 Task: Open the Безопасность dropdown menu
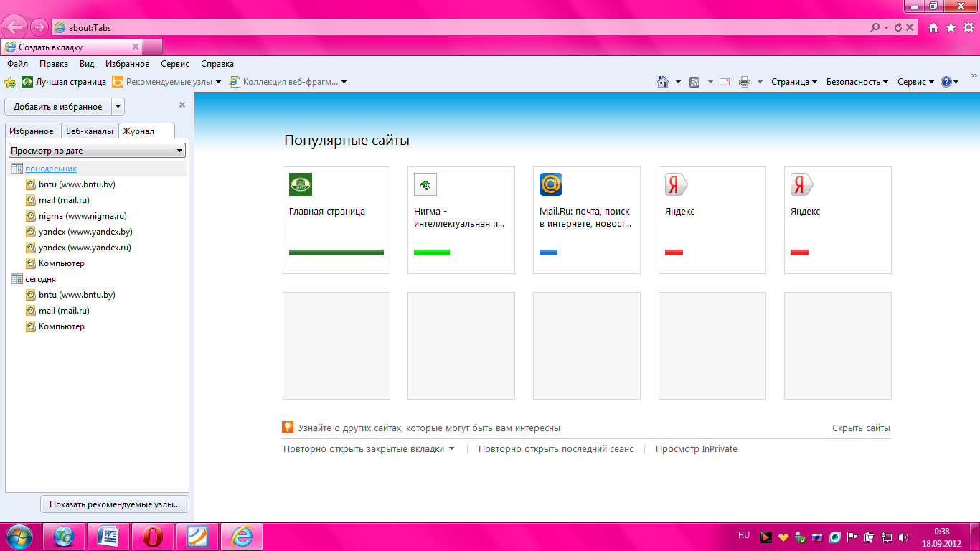click(857, 82)
